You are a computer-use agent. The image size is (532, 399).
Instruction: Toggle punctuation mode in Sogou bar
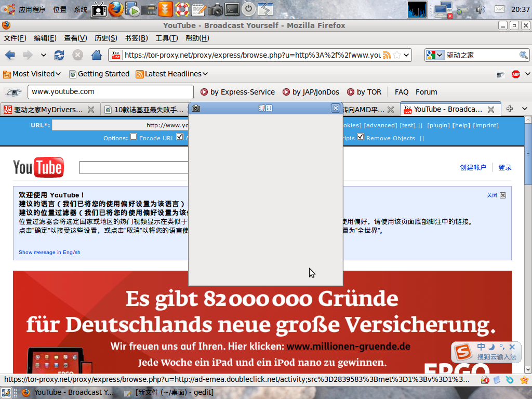[x=502, y=347]
